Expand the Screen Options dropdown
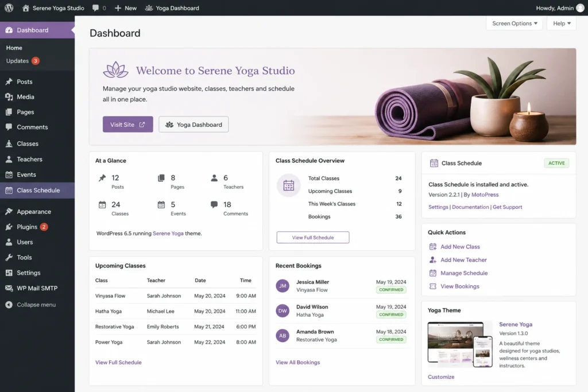The image size is (588, 392). [514, 23]
